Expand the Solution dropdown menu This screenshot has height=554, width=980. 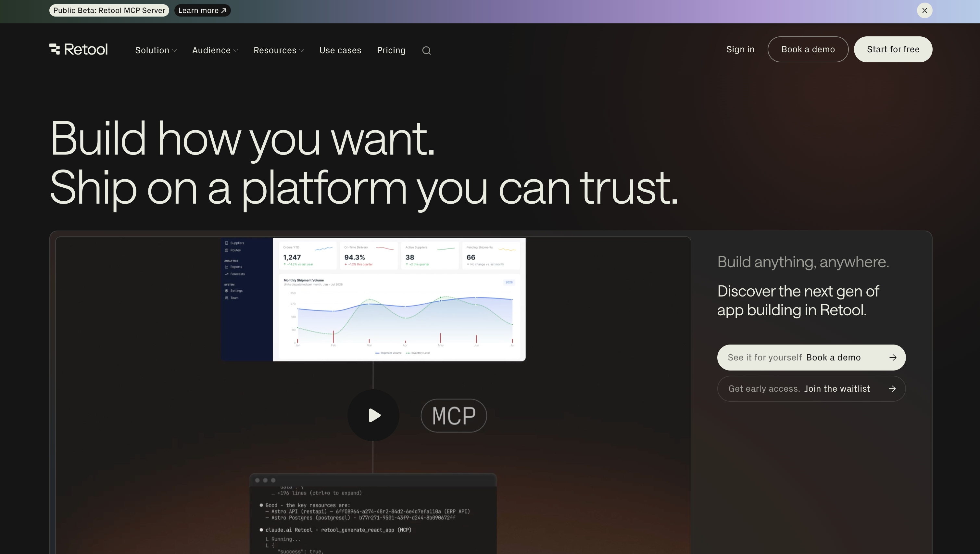click(156, 50)
